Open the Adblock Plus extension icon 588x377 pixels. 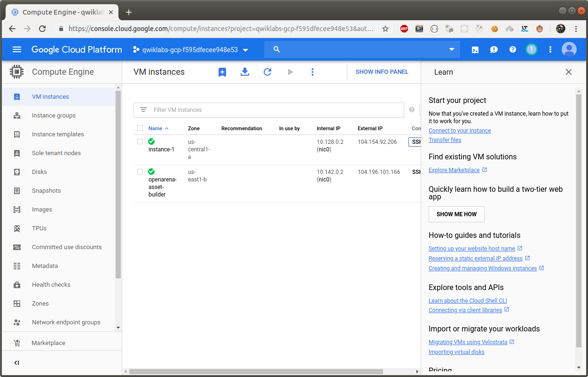coord(404,29)
